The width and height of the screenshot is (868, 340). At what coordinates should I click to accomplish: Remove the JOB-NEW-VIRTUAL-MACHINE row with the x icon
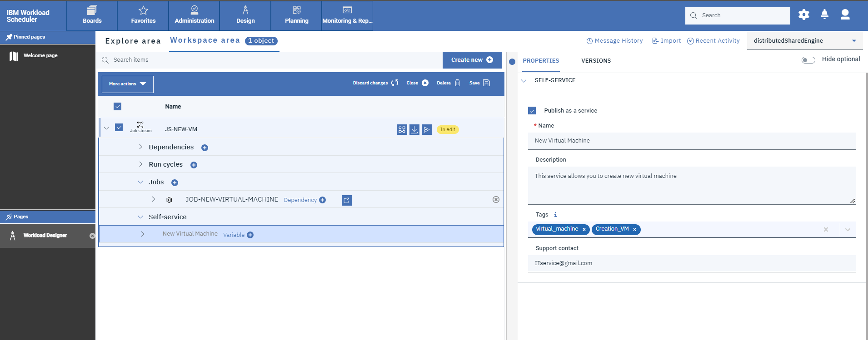pos(496,200)
